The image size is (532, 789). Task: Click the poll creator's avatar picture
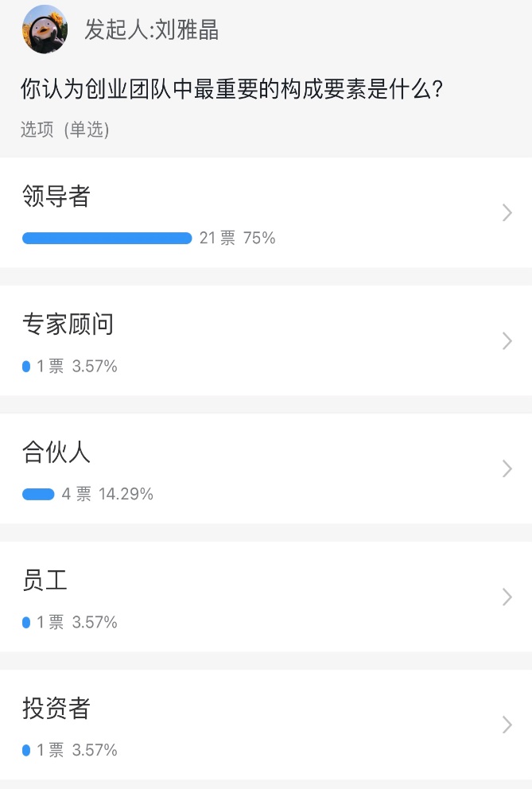point(45,29)
